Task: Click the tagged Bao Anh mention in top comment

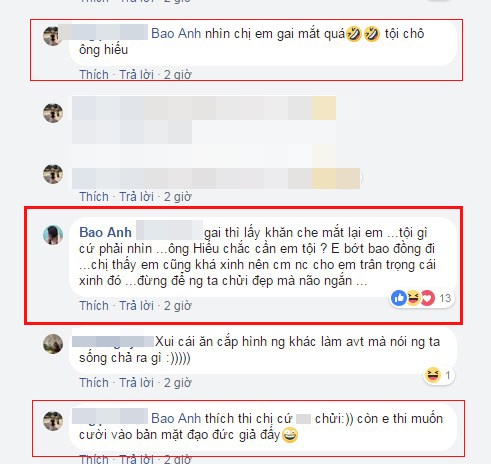Action: pyautogui.click(x=176, y=34)
